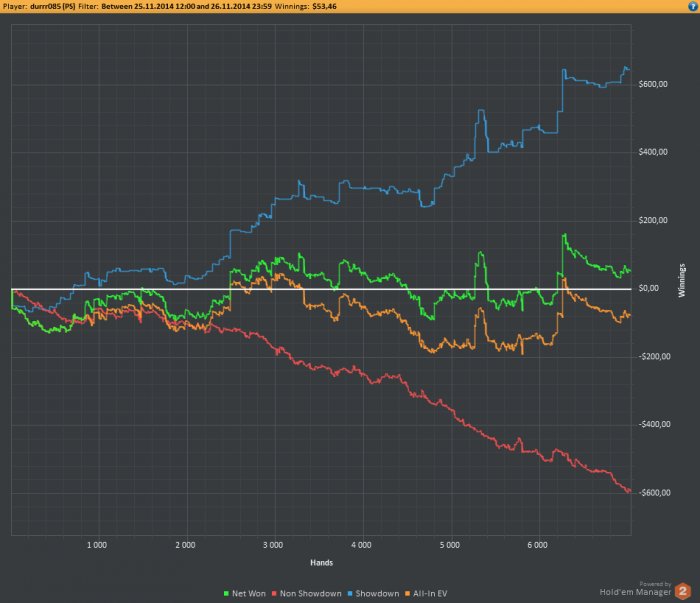
Task: Click the blue Showdown color square
Action: tap(350, 594)
